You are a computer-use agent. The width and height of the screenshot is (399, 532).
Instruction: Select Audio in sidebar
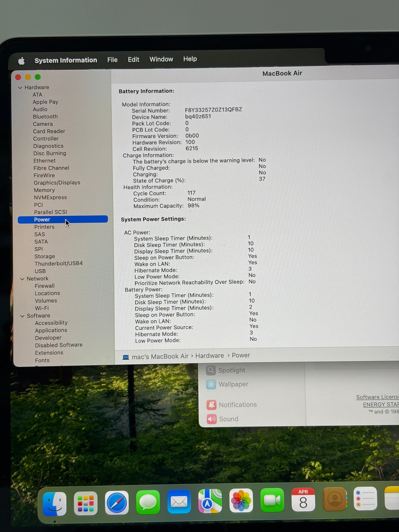[x=40, y=109]
